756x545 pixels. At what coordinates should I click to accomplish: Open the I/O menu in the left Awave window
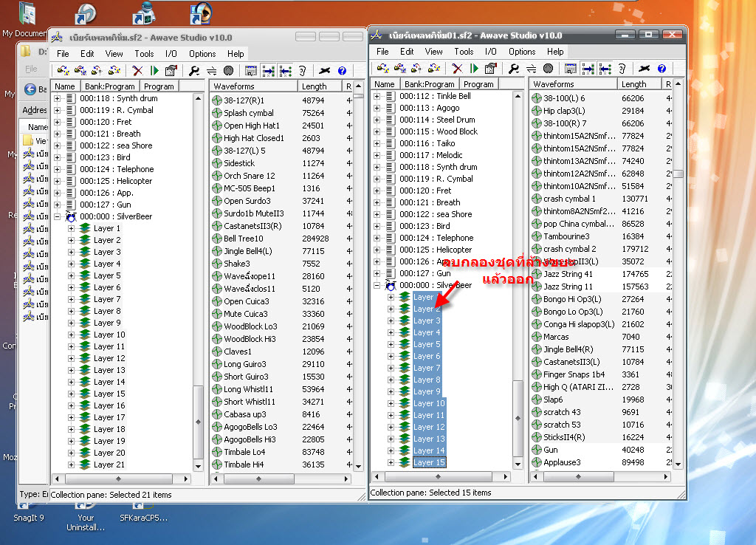(171, 54)
